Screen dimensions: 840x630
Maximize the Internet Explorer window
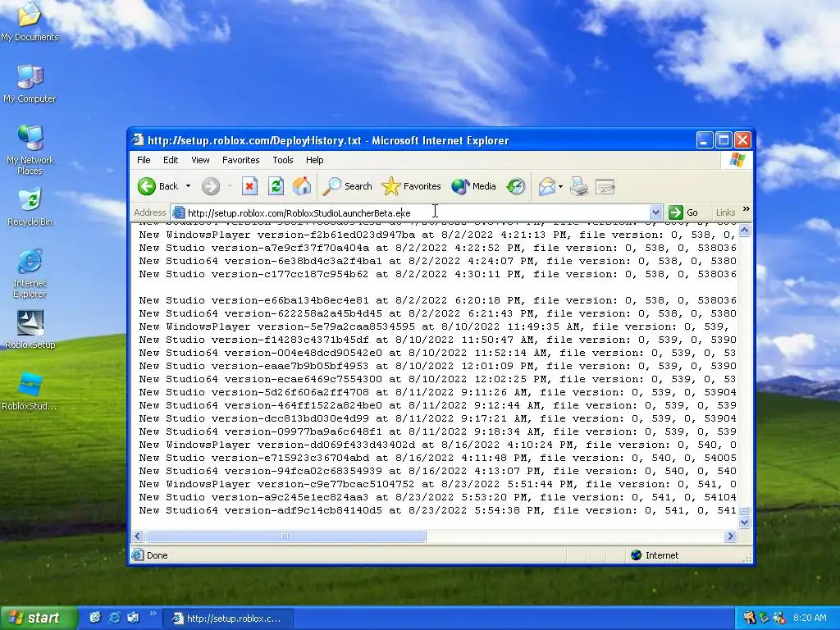pos(724,140)
